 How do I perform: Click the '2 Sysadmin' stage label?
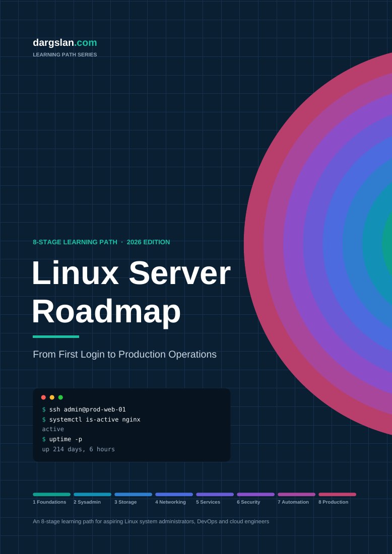[x=87, y=502]
